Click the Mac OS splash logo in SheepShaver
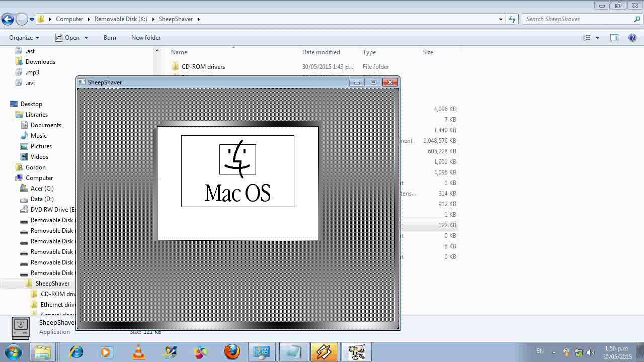This screenshot has height=362, width=644. (237, 171)
